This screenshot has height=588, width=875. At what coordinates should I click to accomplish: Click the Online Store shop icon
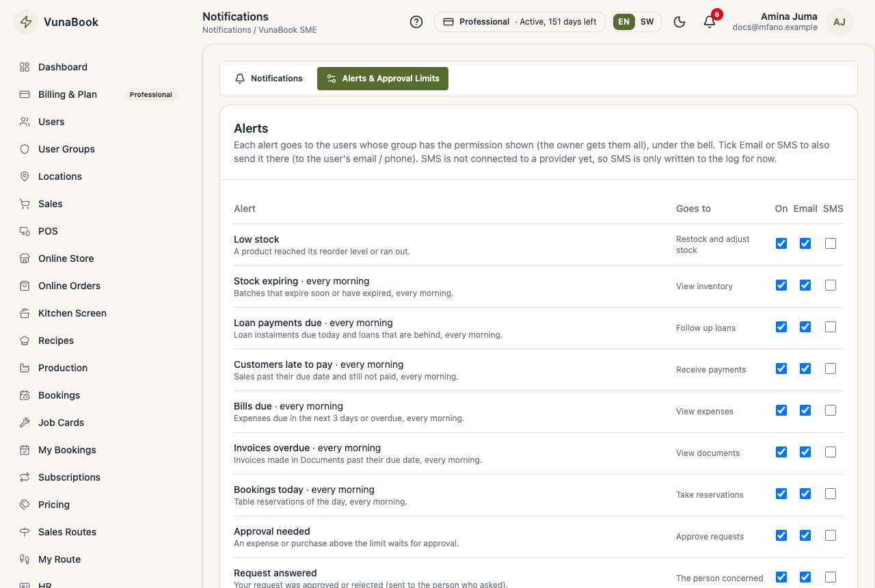25,258
